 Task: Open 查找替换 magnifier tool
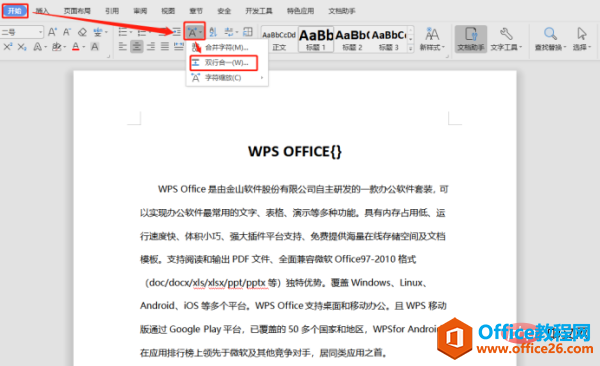(x=550, y=39)
